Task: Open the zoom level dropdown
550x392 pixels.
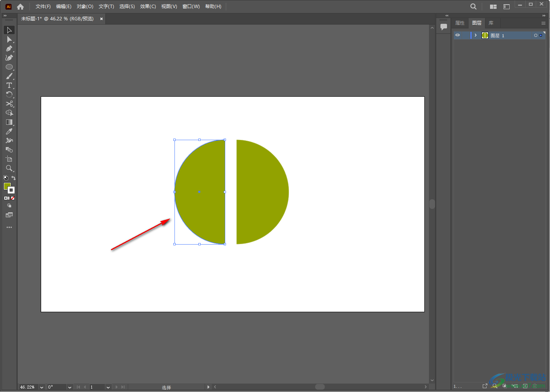Action: click(x=42, y=387)
